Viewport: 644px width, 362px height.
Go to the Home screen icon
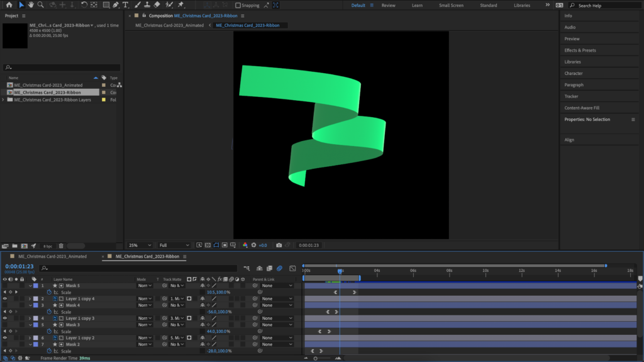click(x=9, y=5)
